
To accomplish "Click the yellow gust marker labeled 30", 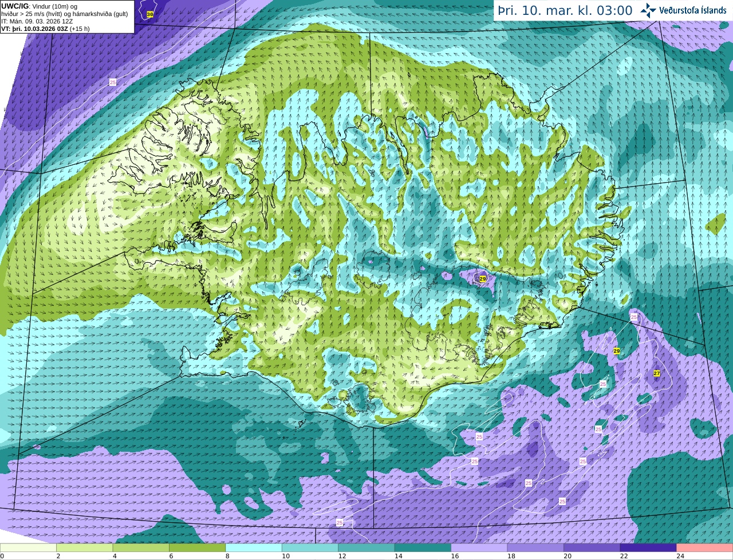I will [x=150, y=14].
